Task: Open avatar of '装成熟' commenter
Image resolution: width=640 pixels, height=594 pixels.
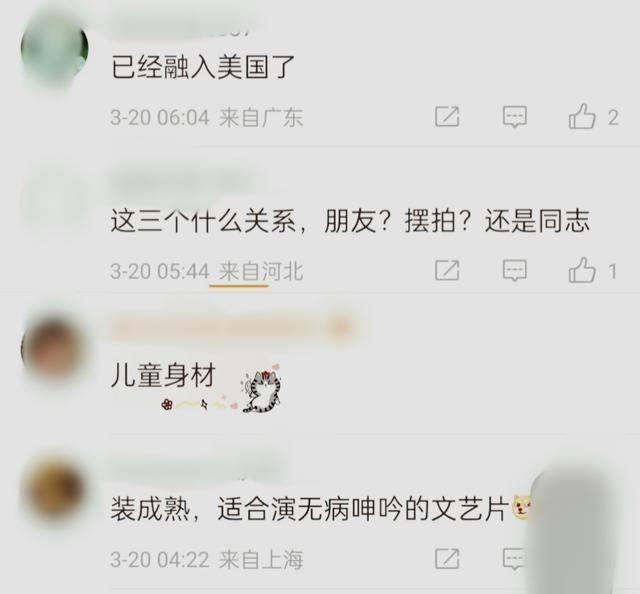Action: click(x=54, y=489)
